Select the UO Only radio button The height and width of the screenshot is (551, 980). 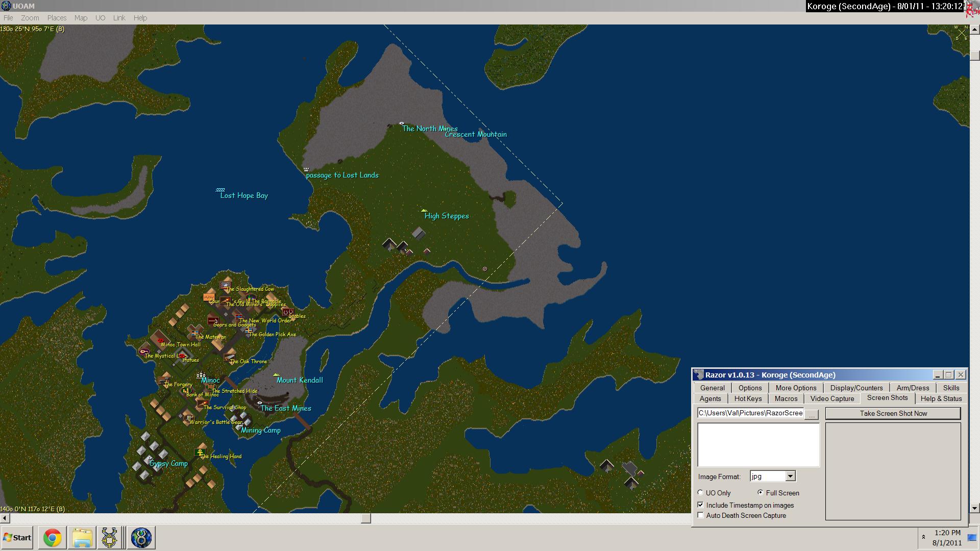click(701, 493)
